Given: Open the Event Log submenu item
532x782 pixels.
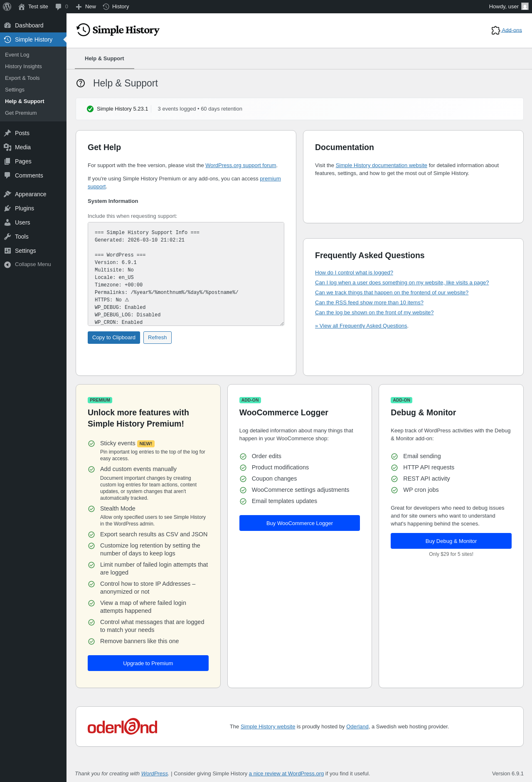Looking at the screenshot, I should tap(17, 55).
